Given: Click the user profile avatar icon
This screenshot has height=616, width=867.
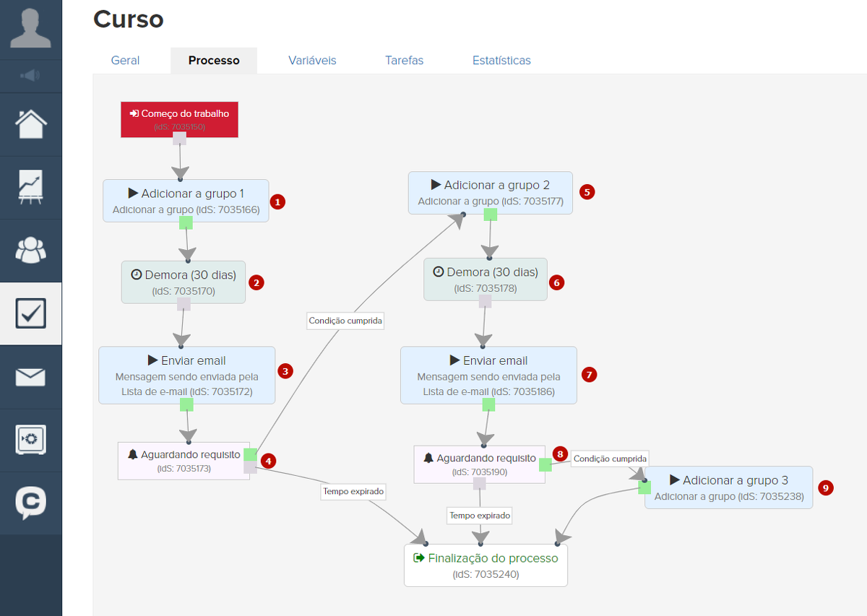Looking at the screenshot, I should tap(30, 27).
